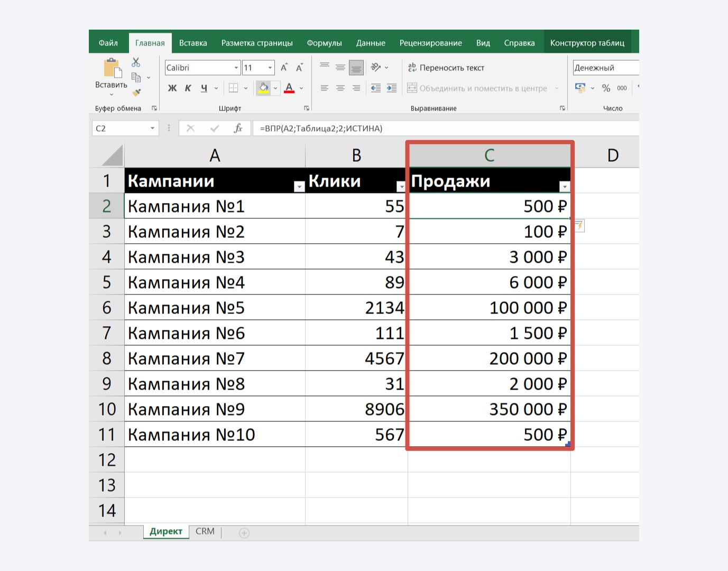728x571 pixels.
Task: Open the font color dropdown arrow
Action: coord(301,88)
